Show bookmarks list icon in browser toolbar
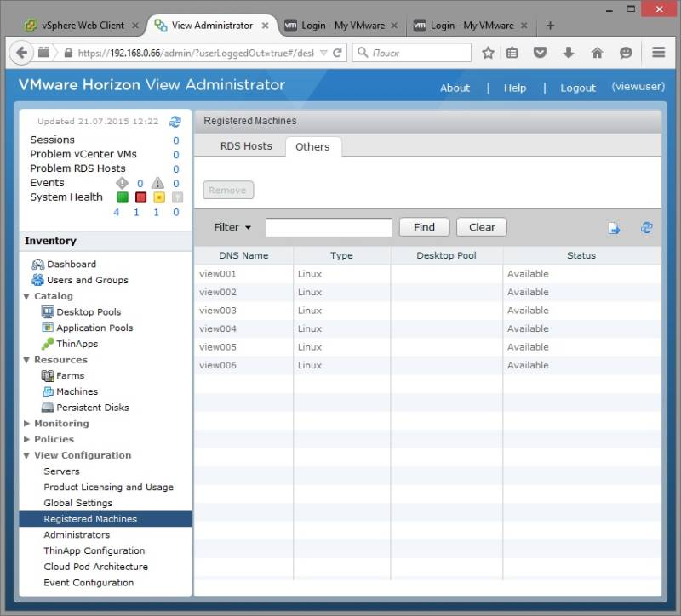 point(512,53)
